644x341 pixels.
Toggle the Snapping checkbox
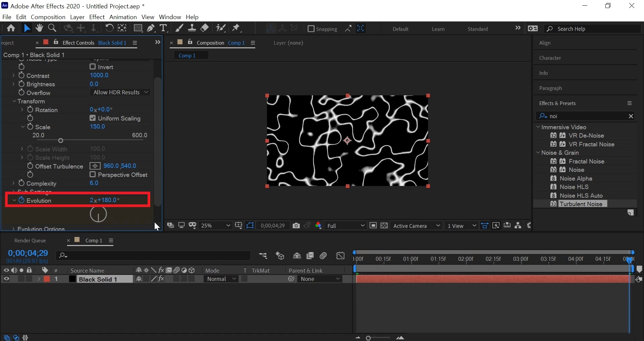click(311, 29)
